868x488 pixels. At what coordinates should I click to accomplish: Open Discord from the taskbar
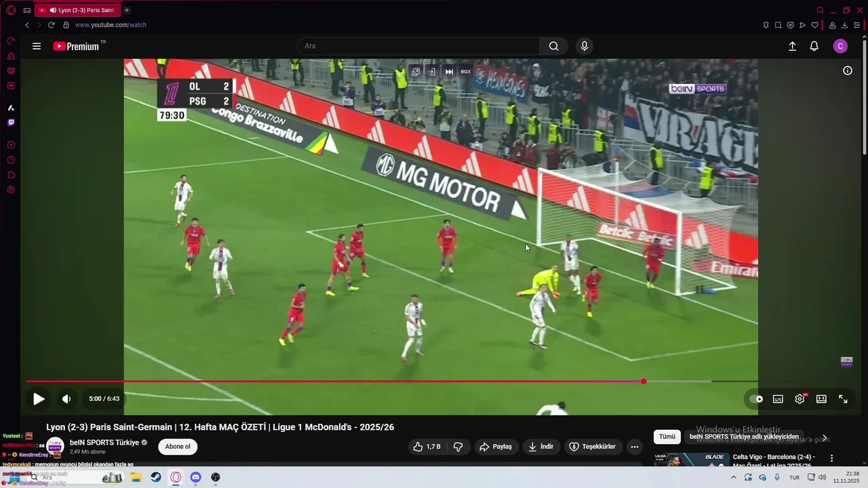[196, 477]
